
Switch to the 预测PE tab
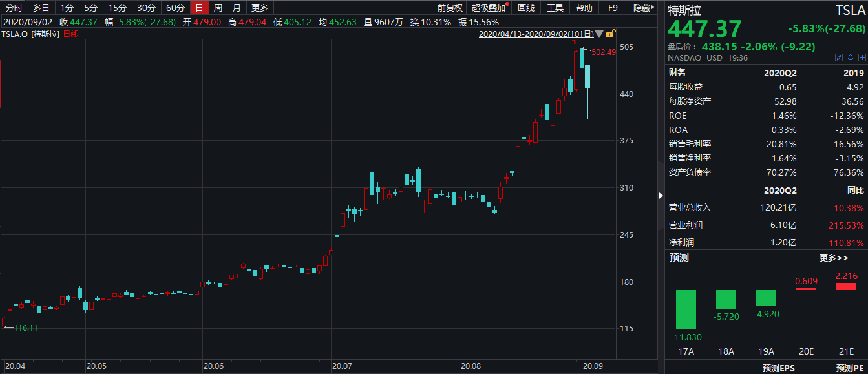coord(849,369)
